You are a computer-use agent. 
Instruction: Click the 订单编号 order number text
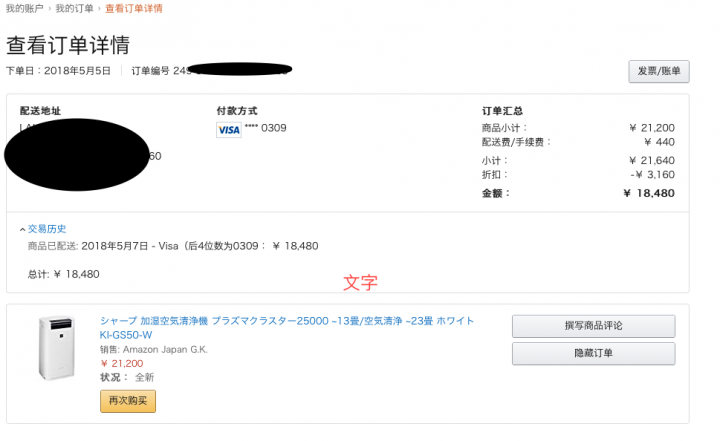[x=150, y=71]
